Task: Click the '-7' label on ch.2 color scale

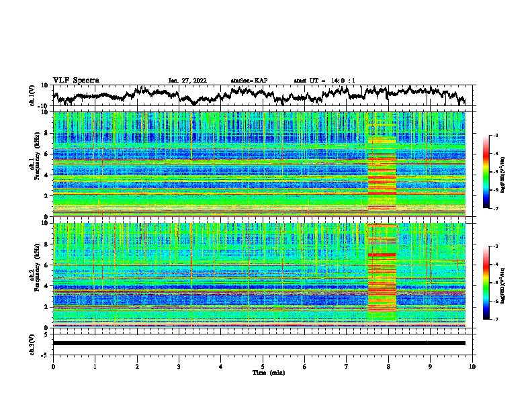Action: (x=495, y=319)
